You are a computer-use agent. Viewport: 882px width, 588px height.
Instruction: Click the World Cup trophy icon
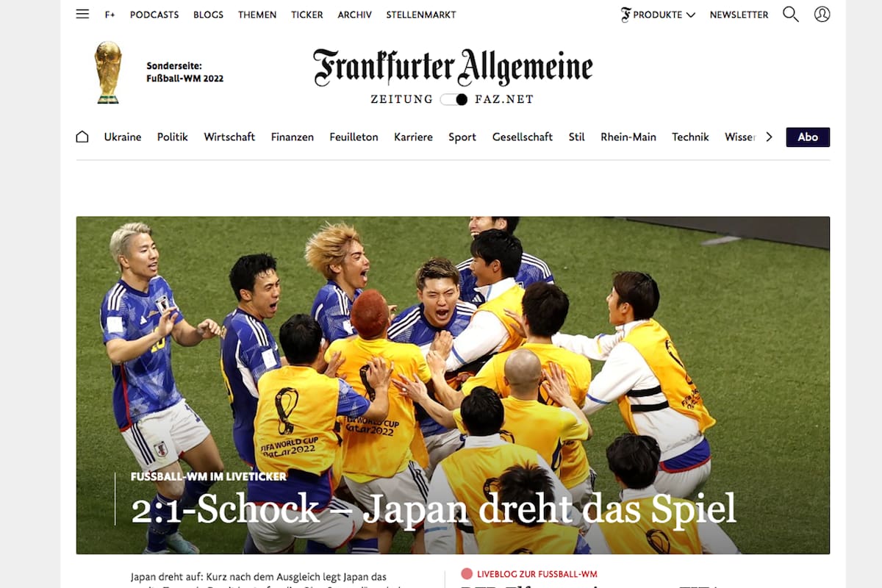tap(108, 72)
